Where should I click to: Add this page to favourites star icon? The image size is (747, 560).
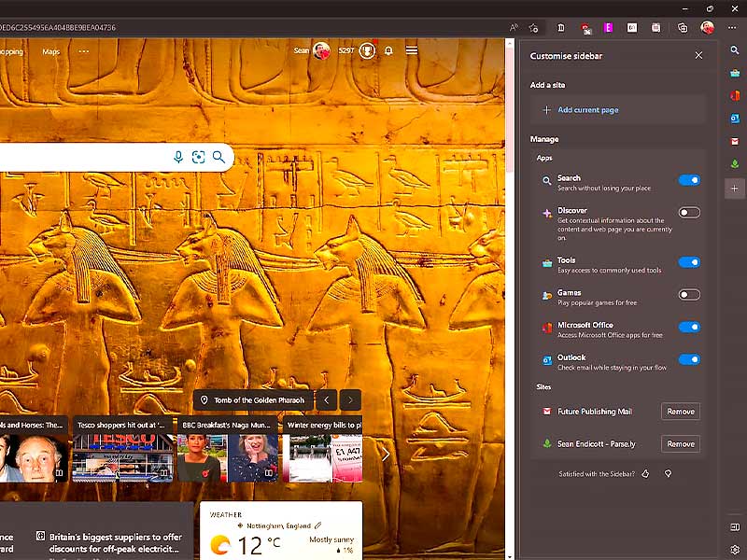(533, 28)
